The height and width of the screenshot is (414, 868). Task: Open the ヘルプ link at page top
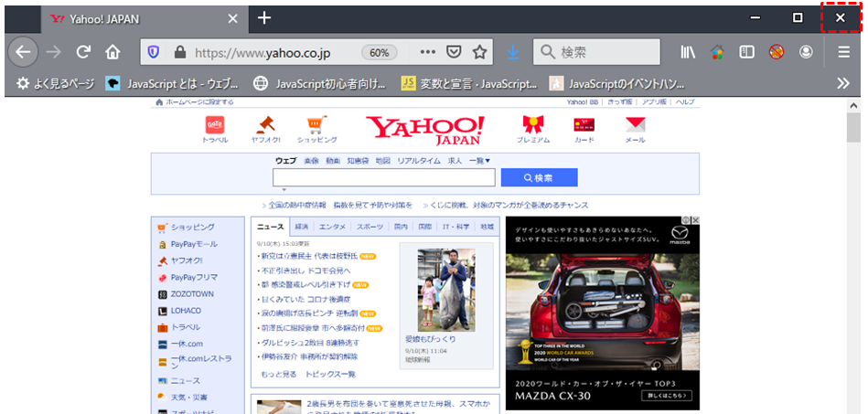pyautogui.click(x=686, y=101)
